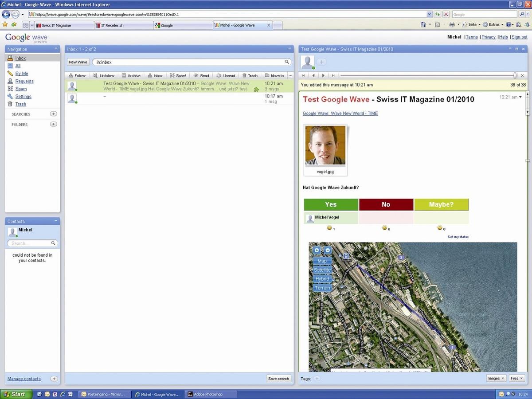Click the search magnifier in the inbox search box

(287, 62)
